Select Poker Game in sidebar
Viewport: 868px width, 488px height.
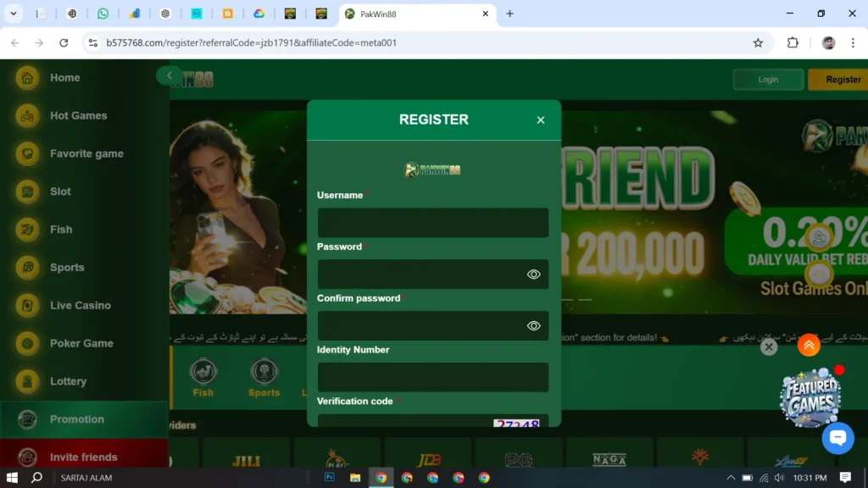click(x=83, y=343)
